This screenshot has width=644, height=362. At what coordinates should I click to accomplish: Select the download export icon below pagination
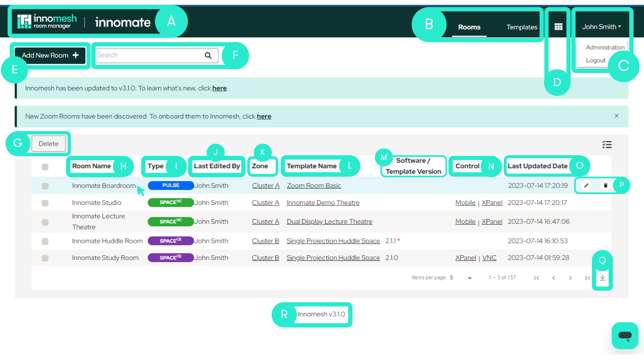click(602, 278)
